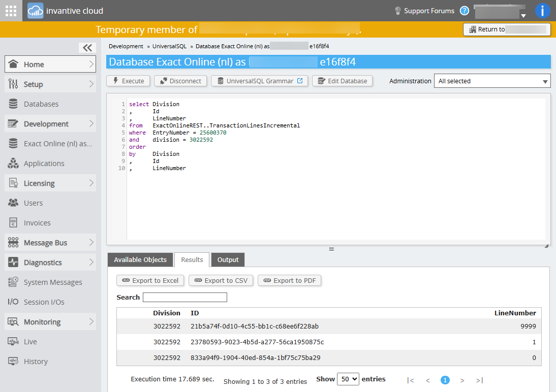
Task: Open the Administration dropdown
Action: tap(492, 81)
